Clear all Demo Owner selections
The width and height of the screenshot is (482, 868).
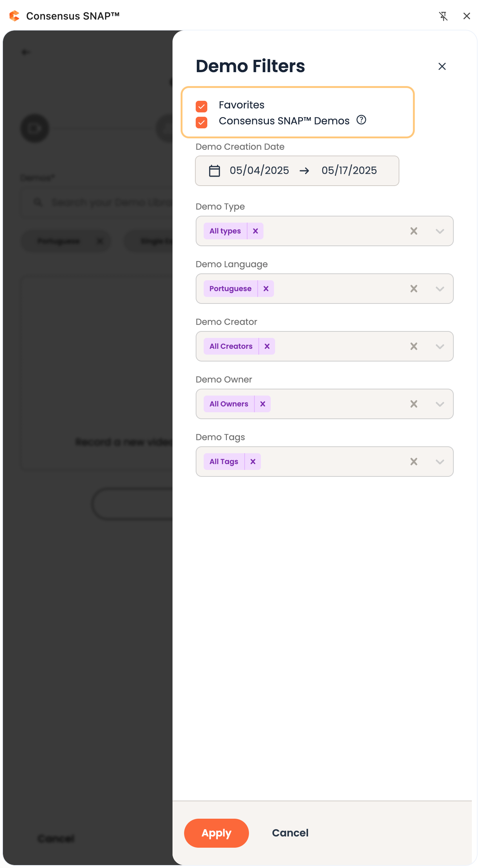click(414, 404)
